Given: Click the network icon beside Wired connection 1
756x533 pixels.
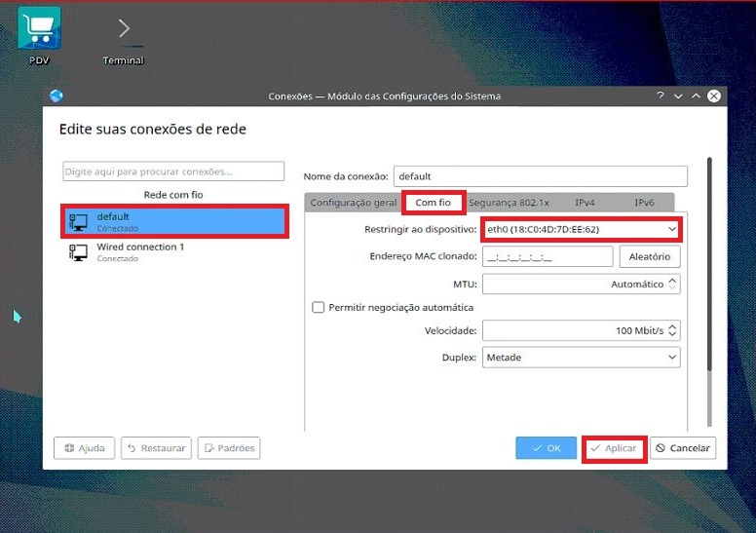Looking at the screenshot, I should pos(78,252).
